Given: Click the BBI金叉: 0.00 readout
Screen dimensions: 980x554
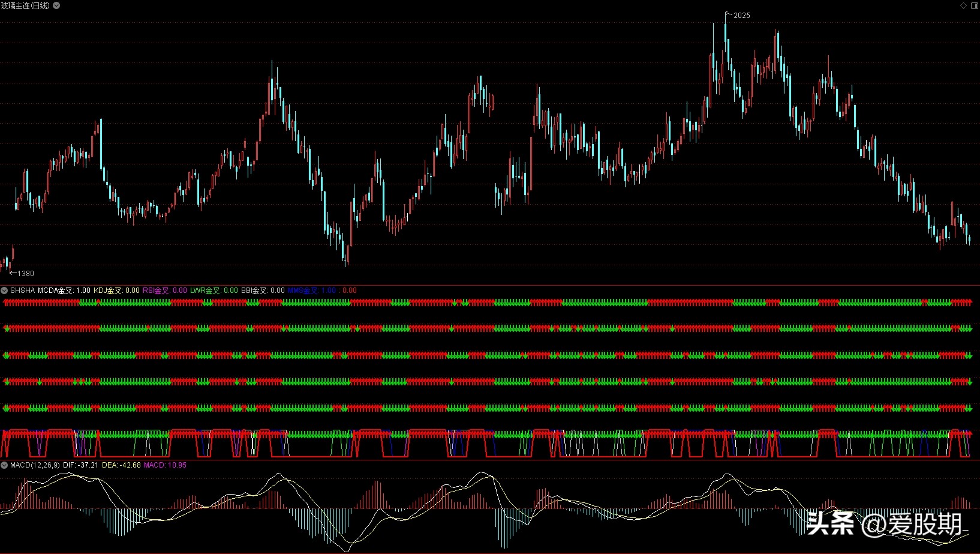Looking at the screenshot, I should pos(263,291).
